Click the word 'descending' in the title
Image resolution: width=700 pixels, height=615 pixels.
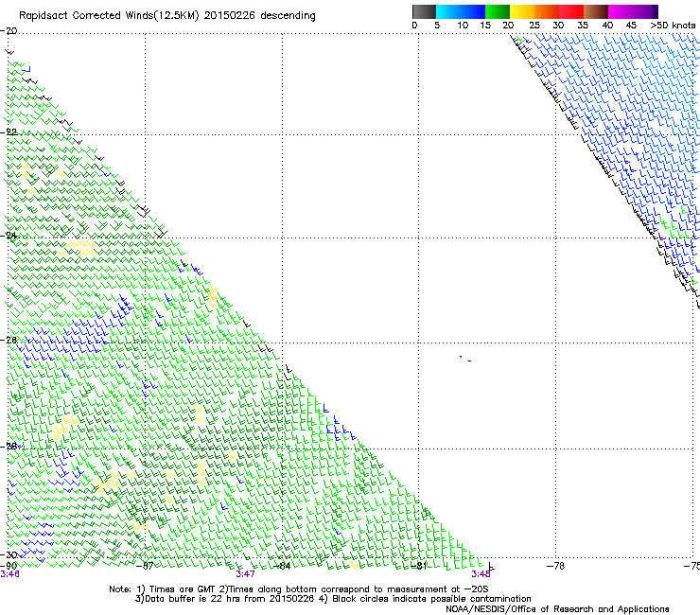(288, 16)
